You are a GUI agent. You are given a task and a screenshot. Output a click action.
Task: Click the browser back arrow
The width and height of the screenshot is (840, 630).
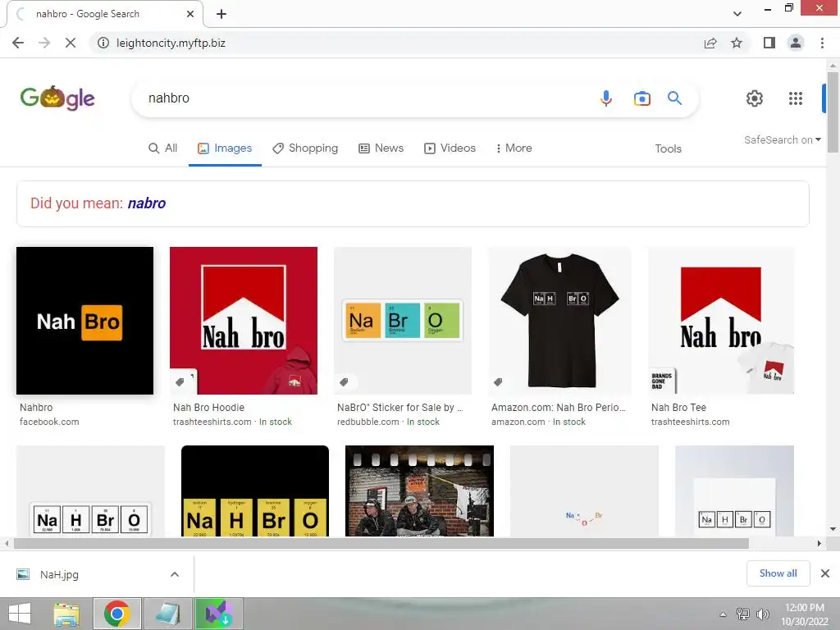(x=18, y=43)
